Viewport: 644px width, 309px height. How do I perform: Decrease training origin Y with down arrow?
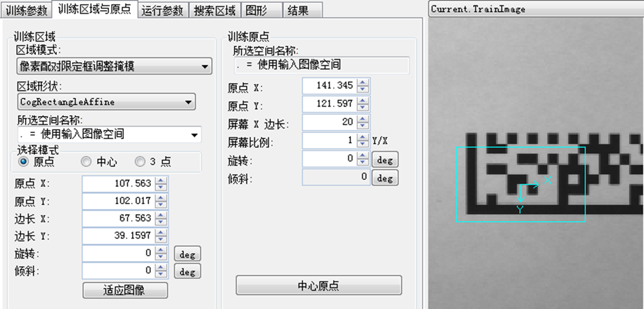363,108
